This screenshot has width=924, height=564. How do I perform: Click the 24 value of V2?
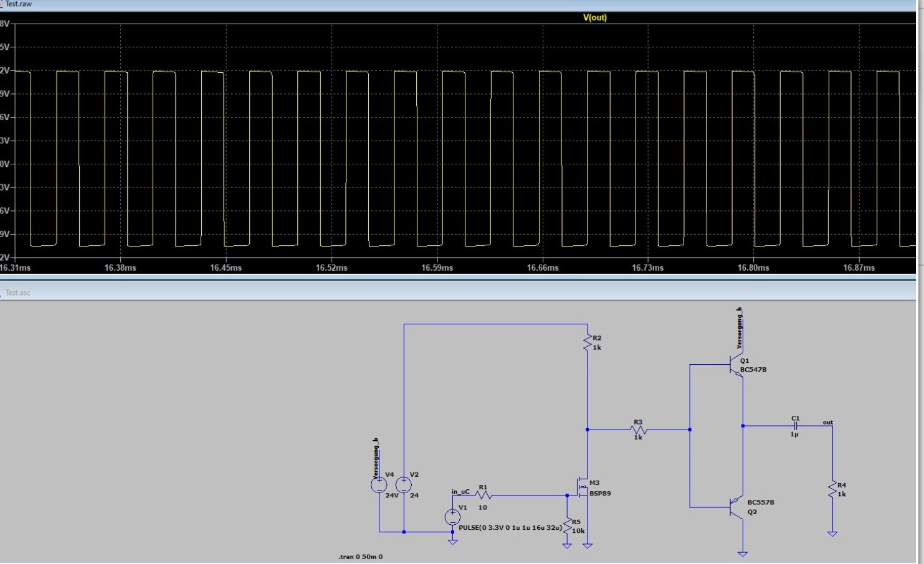coord(414,496)
